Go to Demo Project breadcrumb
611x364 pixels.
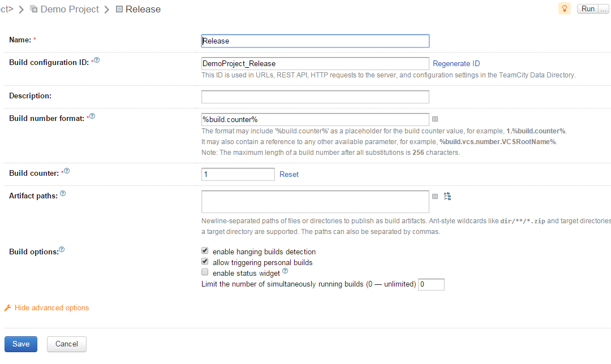tap(69, 9)
